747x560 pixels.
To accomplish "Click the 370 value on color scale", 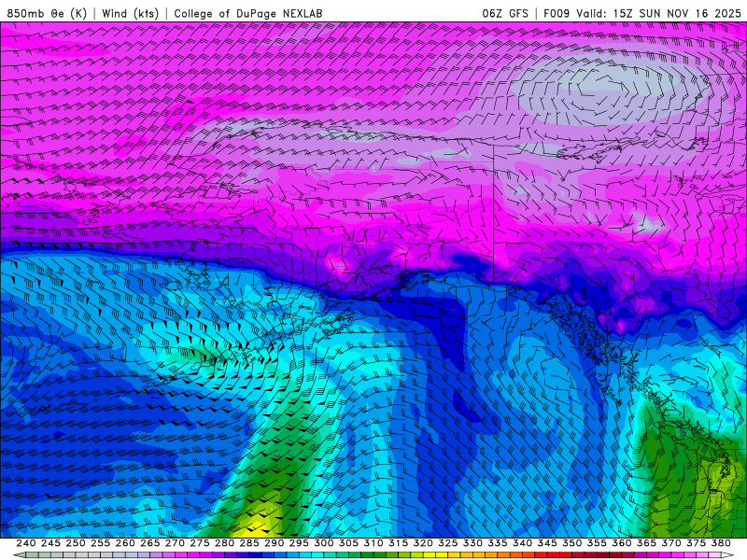I will coord(671,543).
